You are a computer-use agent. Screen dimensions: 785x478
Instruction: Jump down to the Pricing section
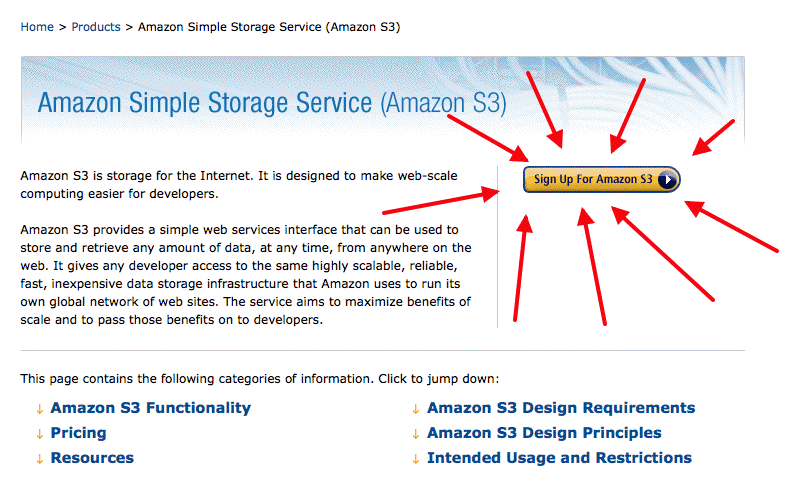(x=78, y=433)
